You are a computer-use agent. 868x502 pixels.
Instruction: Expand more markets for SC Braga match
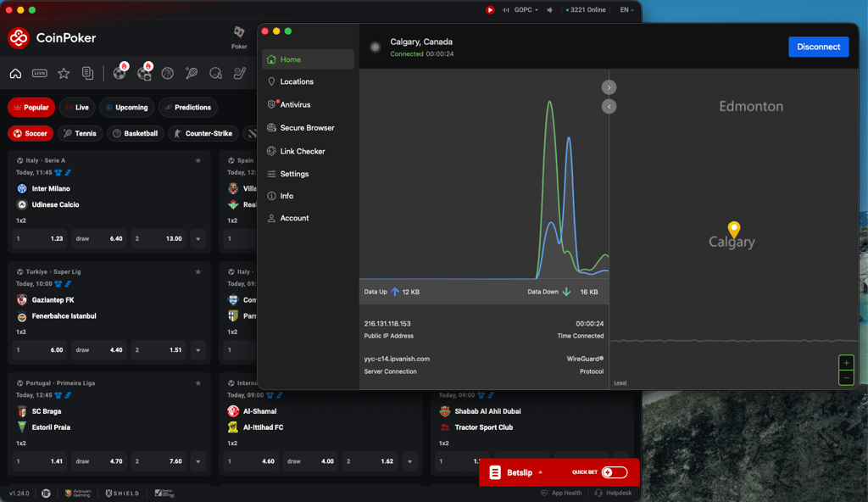198,461
